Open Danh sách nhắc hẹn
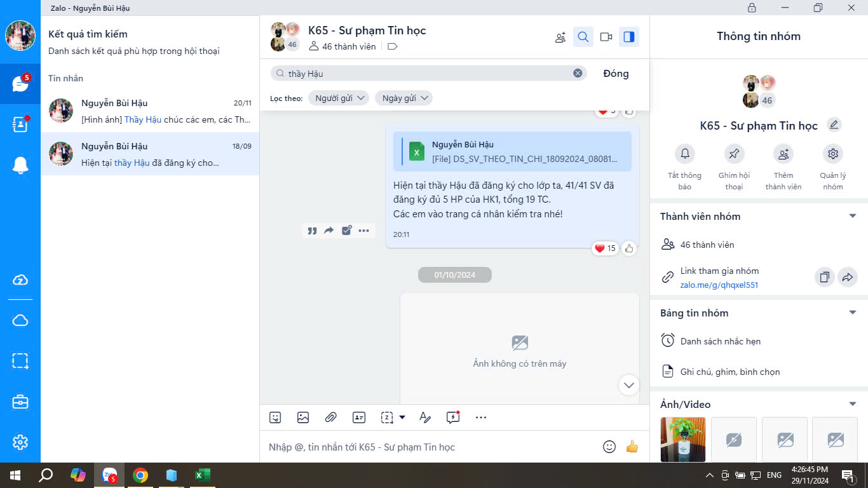The image size is (868, 488). point(759,341)
